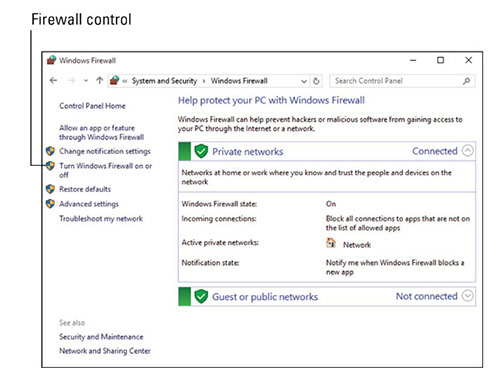Refresh the Windows Firewall page
The height and width of the screenshot is (389, 500).
click(316, 81)
